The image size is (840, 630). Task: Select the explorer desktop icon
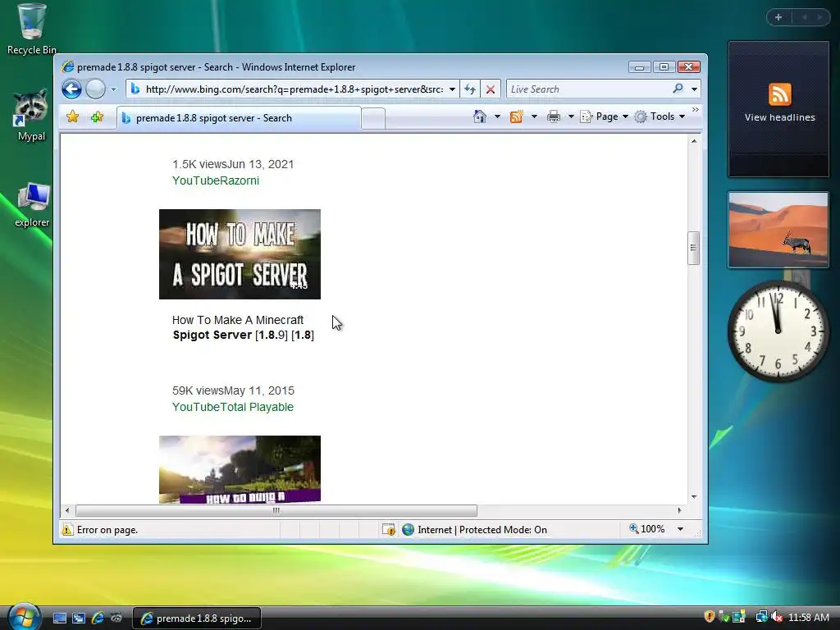(32, 205)
